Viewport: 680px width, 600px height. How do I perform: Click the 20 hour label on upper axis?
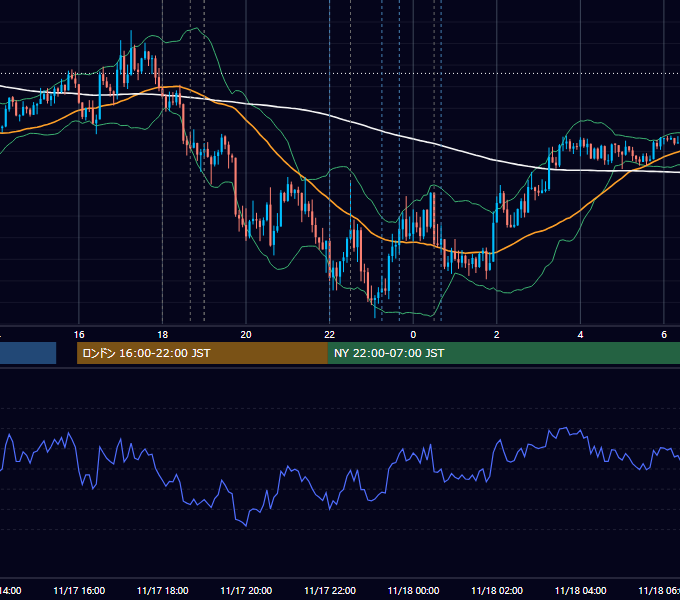click(x=246, y=335)
